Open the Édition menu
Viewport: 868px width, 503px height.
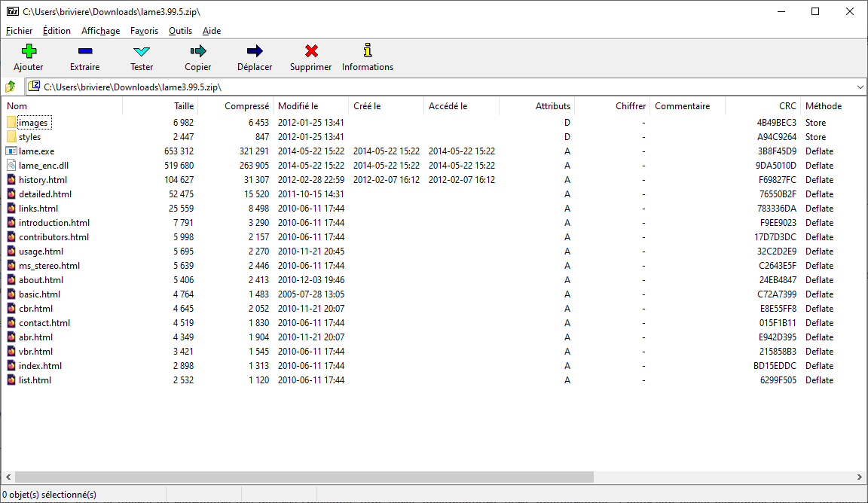click(57, 31)
